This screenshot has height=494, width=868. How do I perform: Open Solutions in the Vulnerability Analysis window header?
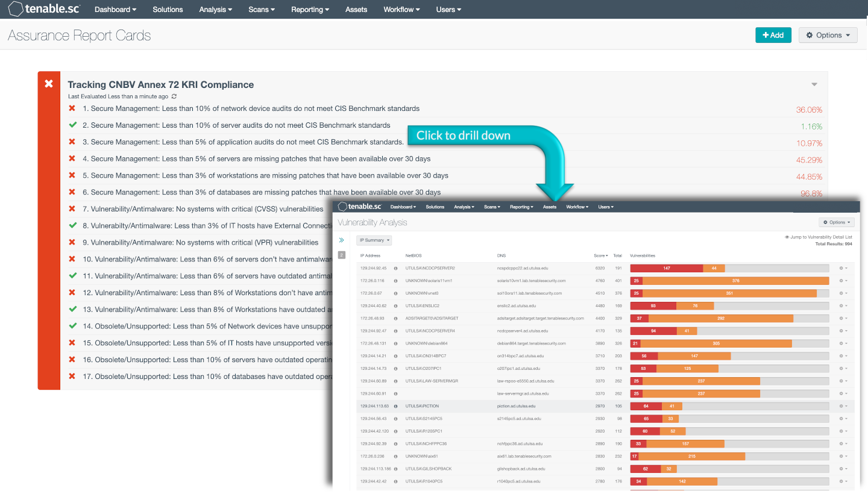point(435,207)
